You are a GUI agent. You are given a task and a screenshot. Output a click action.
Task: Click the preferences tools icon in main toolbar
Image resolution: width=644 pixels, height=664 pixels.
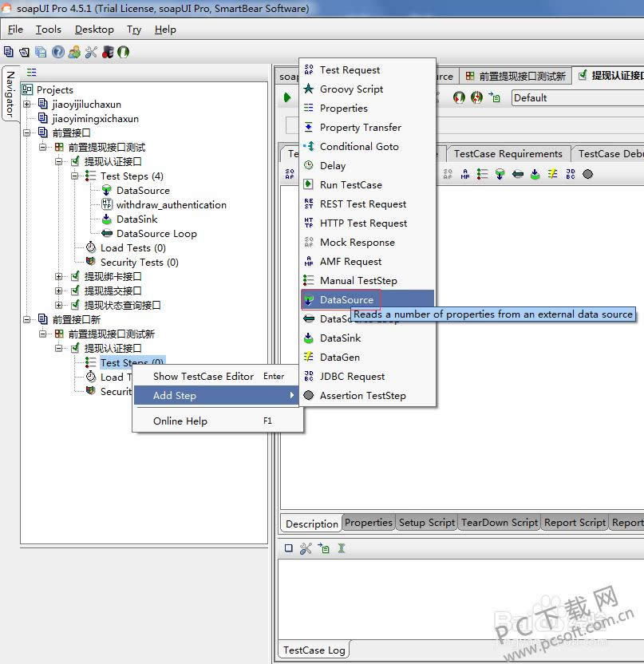click(90, 52)
